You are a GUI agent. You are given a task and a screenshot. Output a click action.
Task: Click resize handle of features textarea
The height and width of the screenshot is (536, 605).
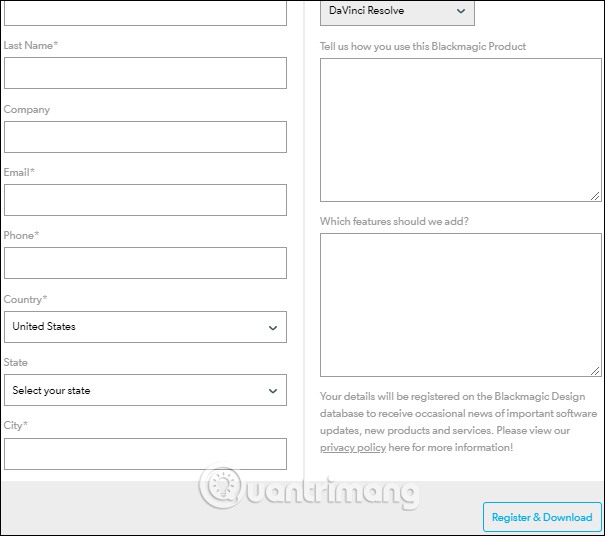click(594, 371)
